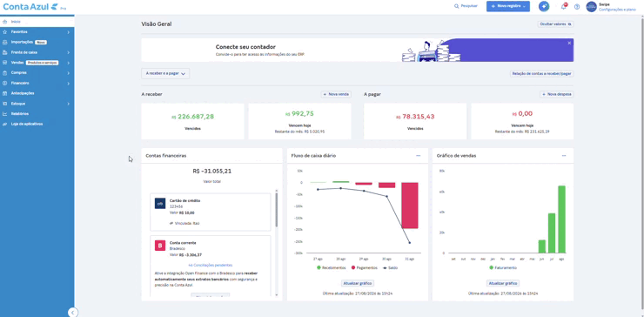
Task: Click the Conta corrente account title
Action: (x=183, y=243)
